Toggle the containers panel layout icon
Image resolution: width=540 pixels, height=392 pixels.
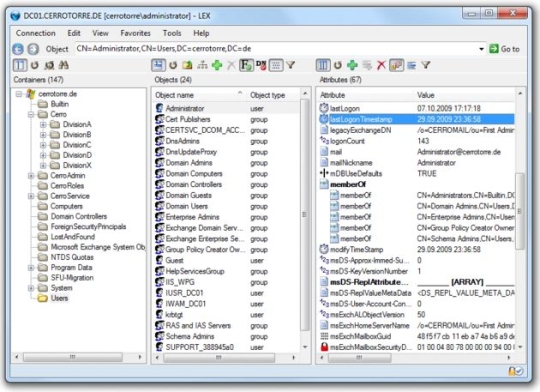click(20, 65)
